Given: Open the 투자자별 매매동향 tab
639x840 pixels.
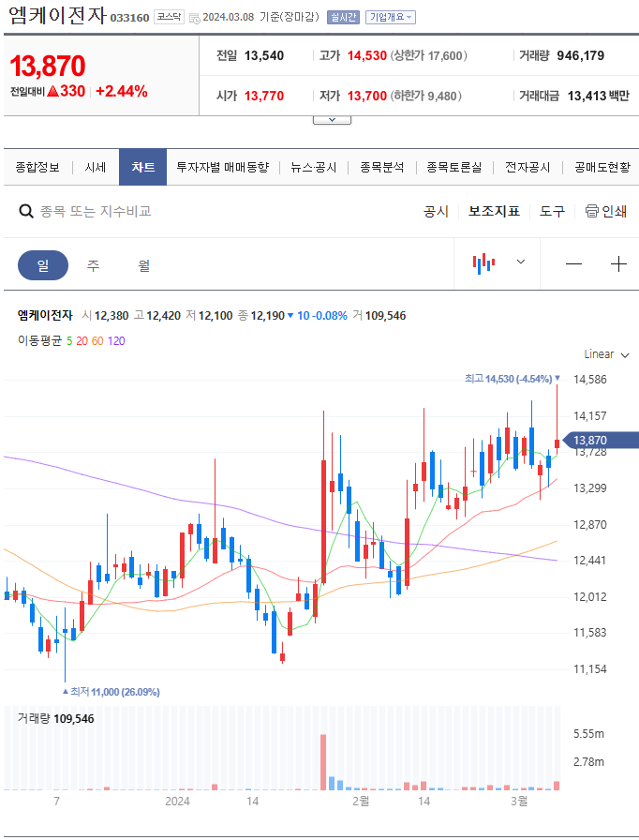Looking at the screenshot, I should pyautogui.click(x=223, y=167).
